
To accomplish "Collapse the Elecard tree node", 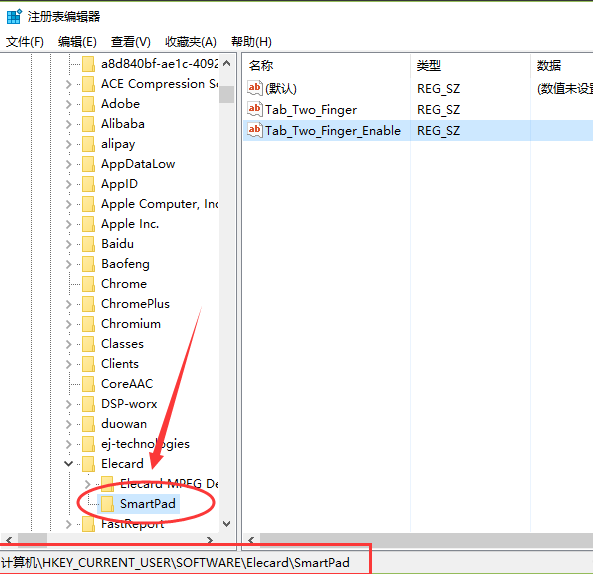I will pyautogui.click(x=68, y=464).
